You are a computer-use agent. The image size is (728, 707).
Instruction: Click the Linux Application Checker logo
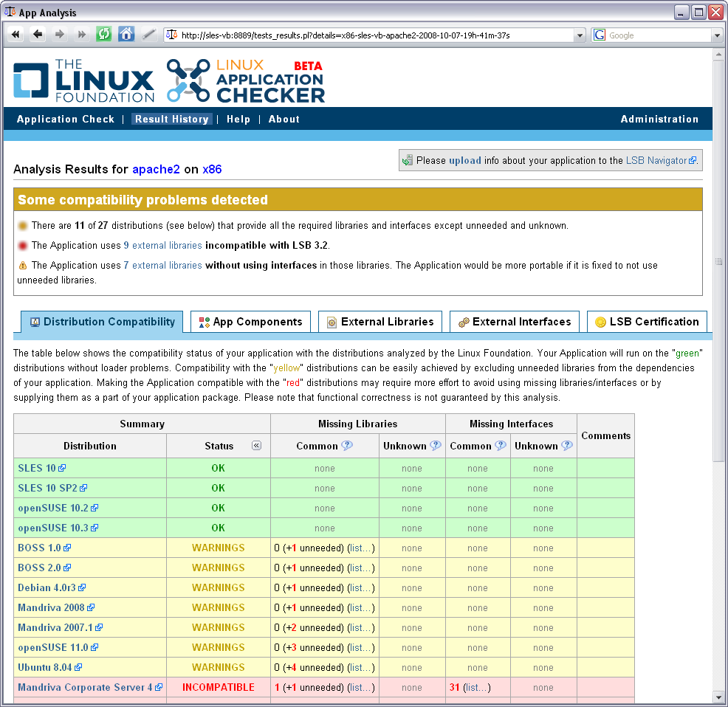[x=246, y=80]
